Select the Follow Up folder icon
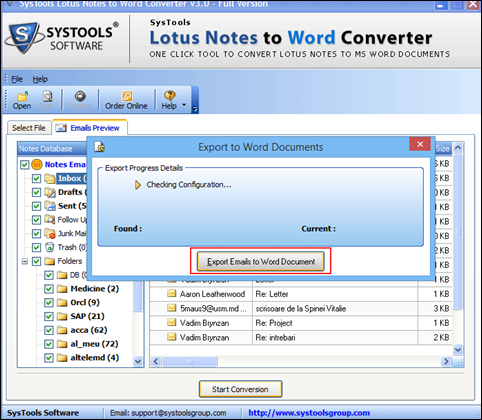The image size is (482, 420). (50, 220)
